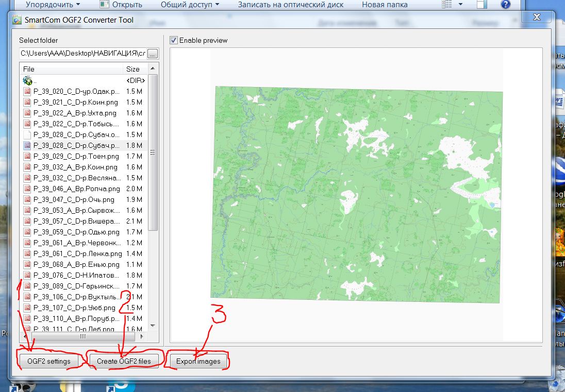Image resolution: width=565 pixels, height=392 pixels.
Task: Uncheck the Enable preview checkbox
Action: tap(174, 40)
